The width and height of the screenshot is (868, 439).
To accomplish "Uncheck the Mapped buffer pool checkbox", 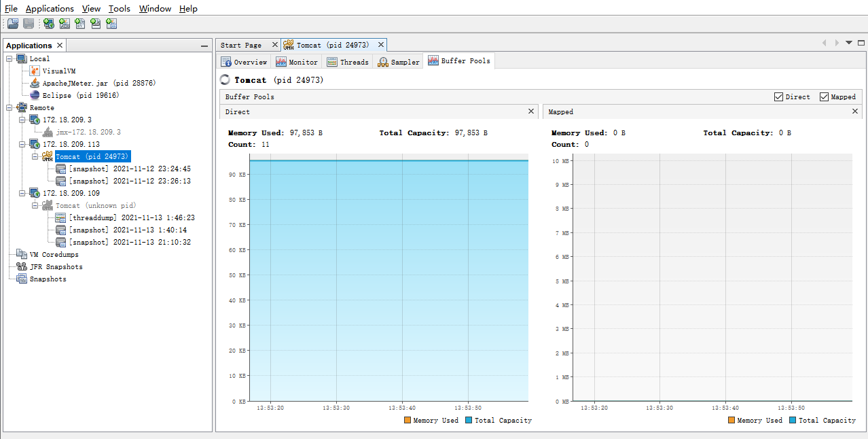I will click(x=824, y=97).
